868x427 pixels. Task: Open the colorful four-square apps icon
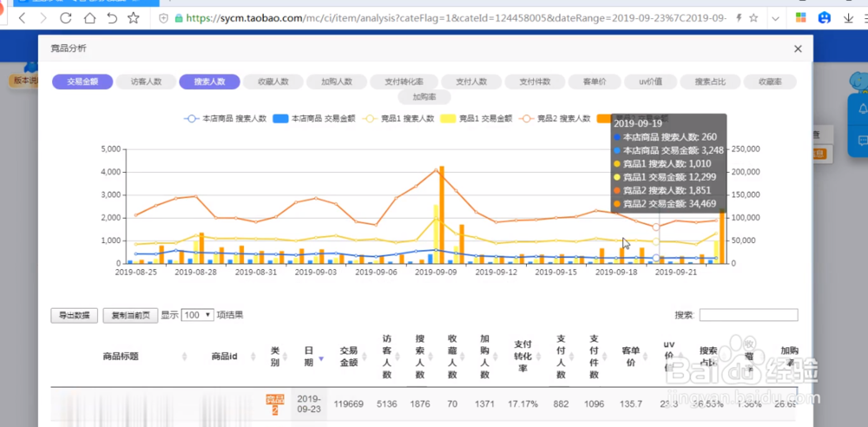pyautogui.click(x=800, y=17)
